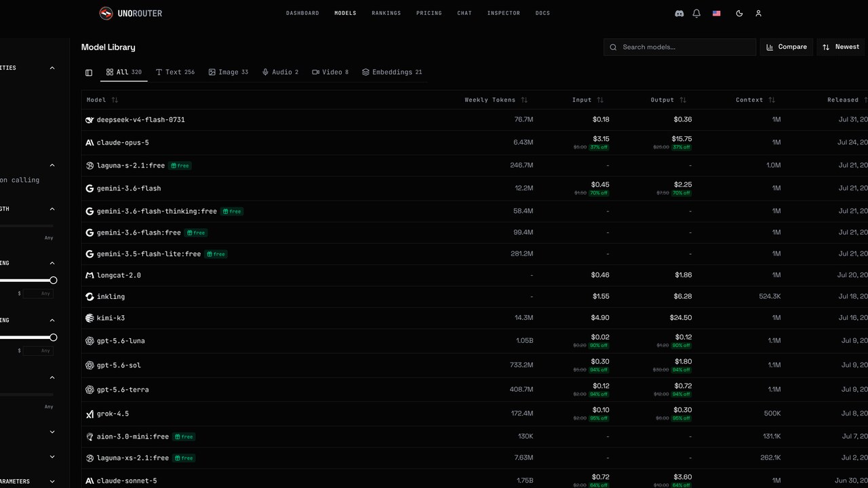Switch to the Audio 2 tab
Viewport: 868px width, 488px height.
[280, 72]
